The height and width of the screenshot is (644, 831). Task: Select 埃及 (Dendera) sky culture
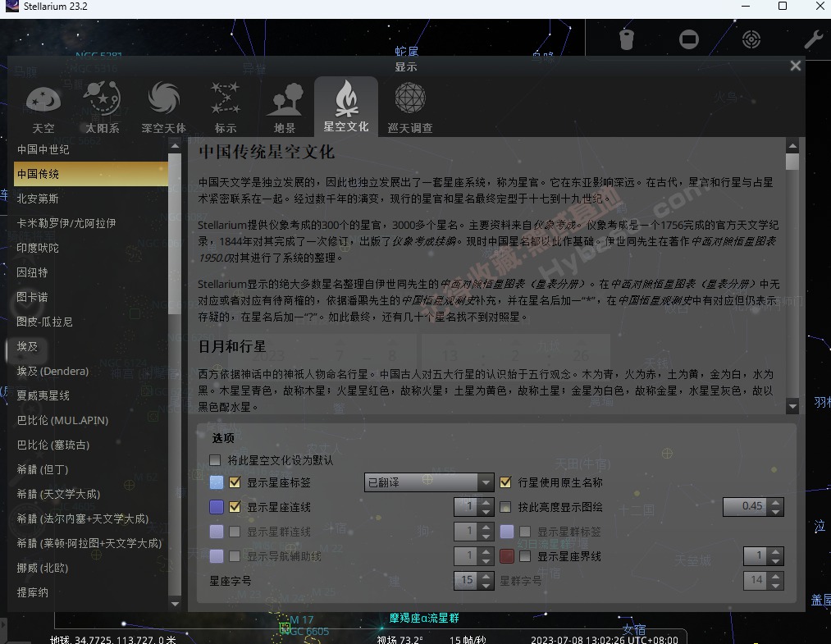[x=90, y=371]
